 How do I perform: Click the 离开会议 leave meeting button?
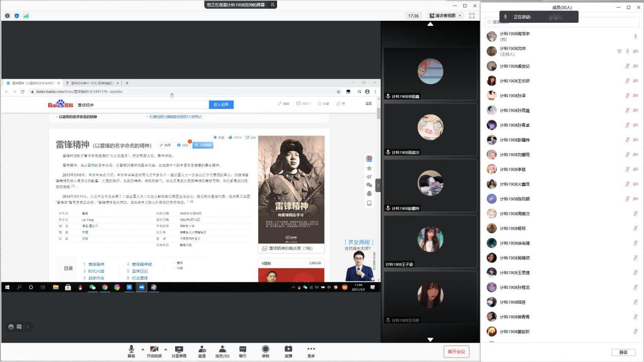tap(456, 351)
